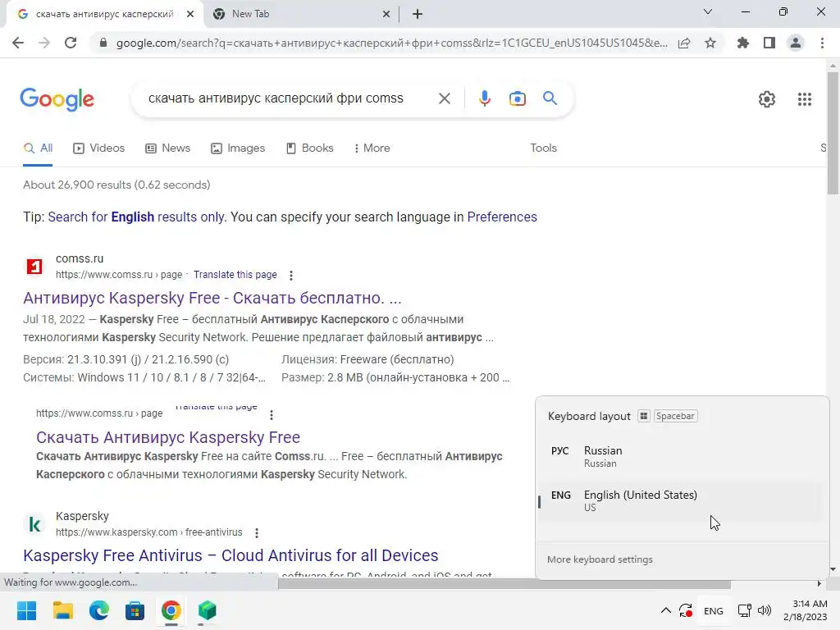840x630 pixels.
Task: Switch to the Images tab
Action: tap(238, 148)
